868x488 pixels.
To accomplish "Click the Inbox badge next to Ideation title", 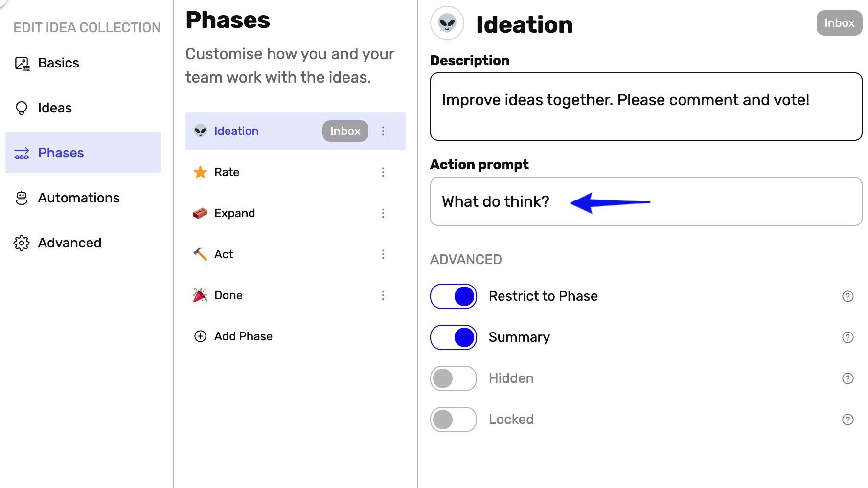I will click(839, 23).
